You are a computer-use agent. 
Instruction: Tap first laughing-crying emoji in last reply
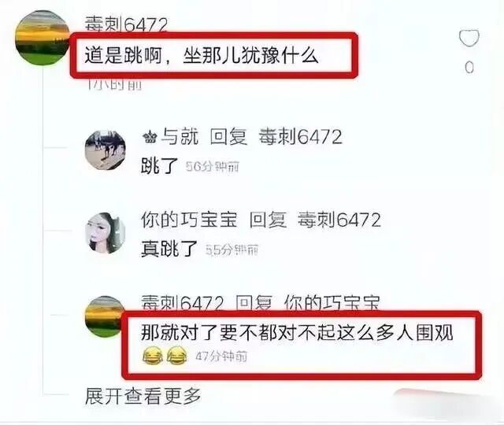(x=152, y=356)
